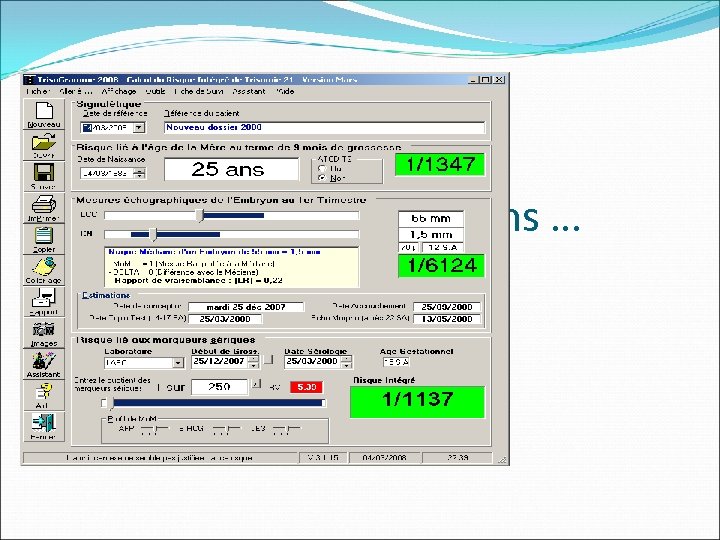
Task: Click the 65 mm LCC value box
Action: pos(431,219)
